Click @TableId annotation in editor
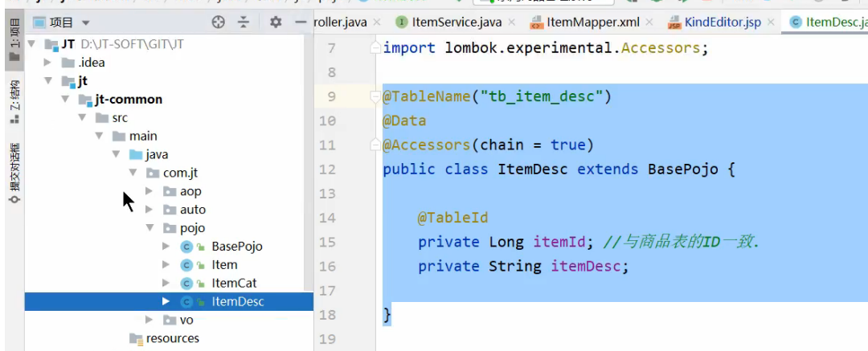Viewport: 868px width, 351px height. pos(452,218)
